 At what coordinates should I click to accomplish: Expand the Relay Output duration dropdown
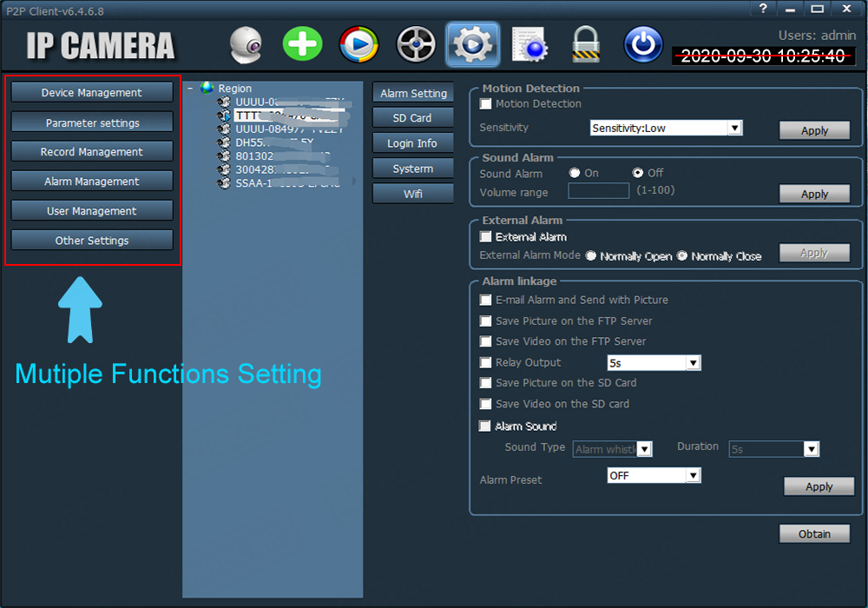coord(693,363)
